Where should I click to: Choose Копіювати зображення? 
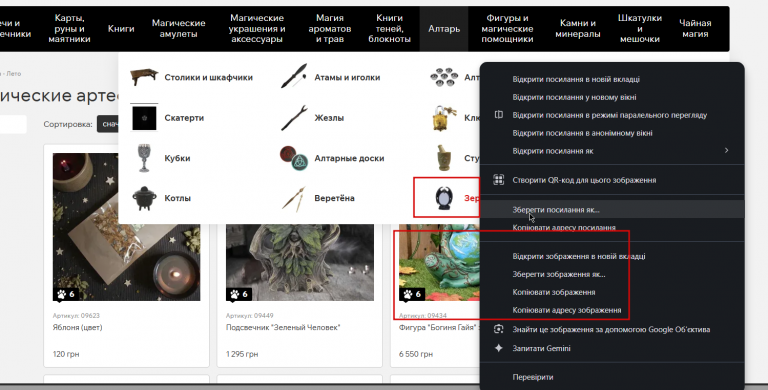(x=554, y=292)
